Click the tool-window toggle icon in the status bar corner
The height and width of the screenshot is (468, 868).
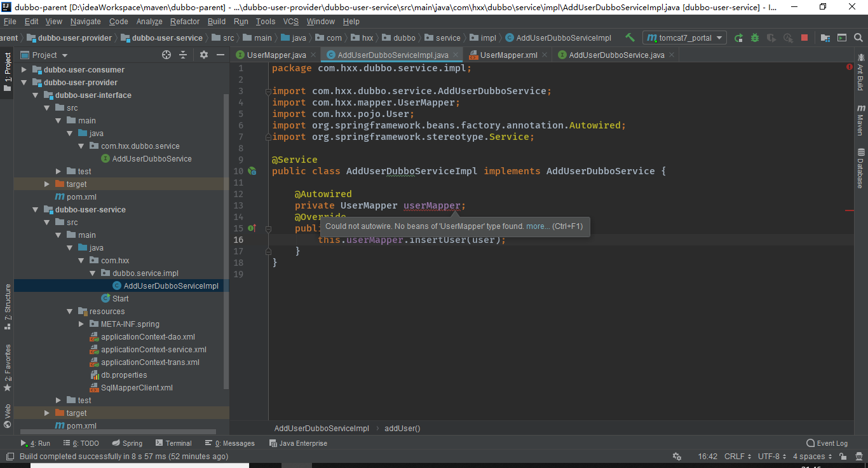pos(9,457)
